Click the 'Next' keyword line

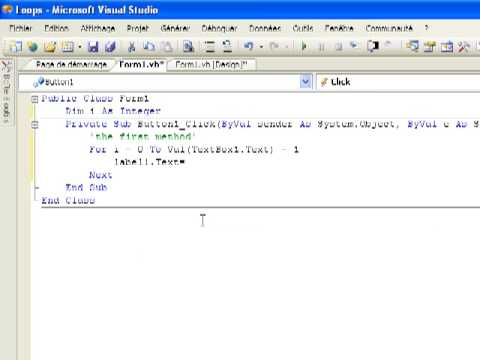[101, 175]
